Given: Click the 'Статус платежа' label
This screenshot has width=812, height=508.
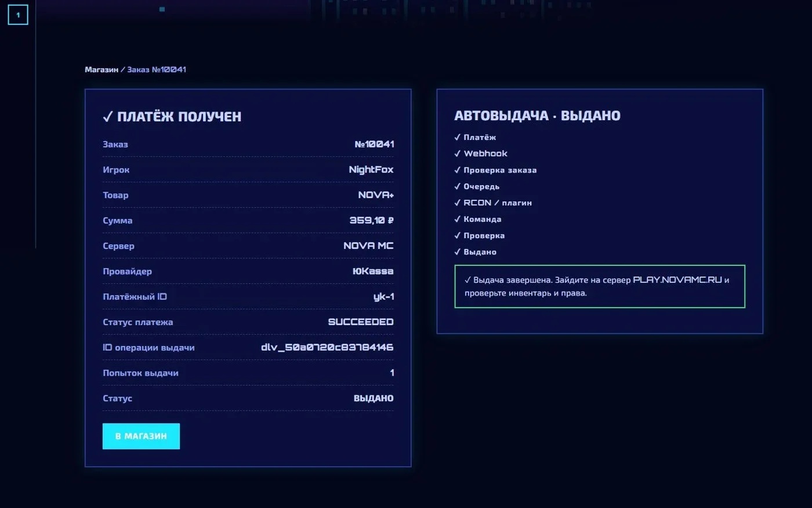Looking at the screenshot, I should tap(137, 322).
